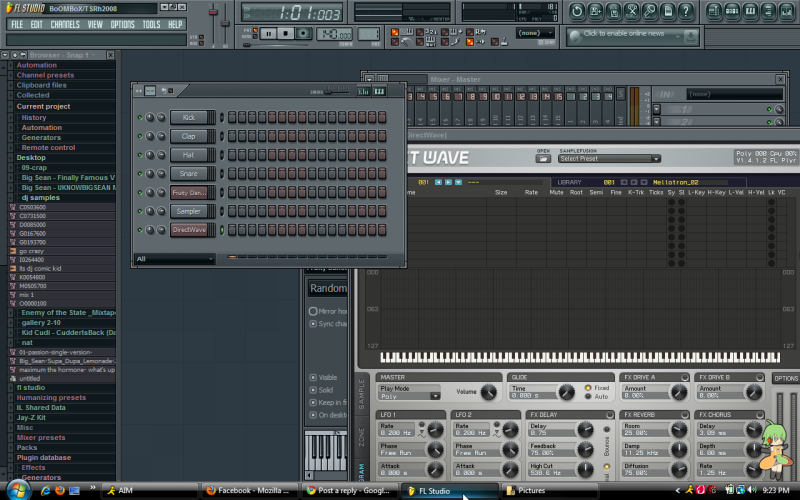Open the channel filter group dropdown 'All'
This screenshot has height=500, width=800.
point(174,258)
